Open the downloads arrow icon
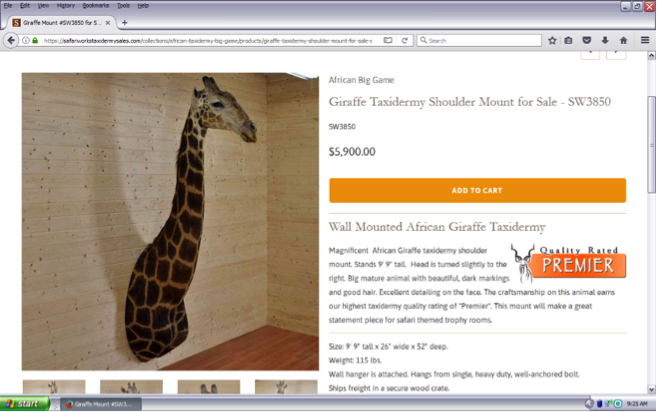The width and height of the screenshot is (657, 412). click(x=605, y=41)
